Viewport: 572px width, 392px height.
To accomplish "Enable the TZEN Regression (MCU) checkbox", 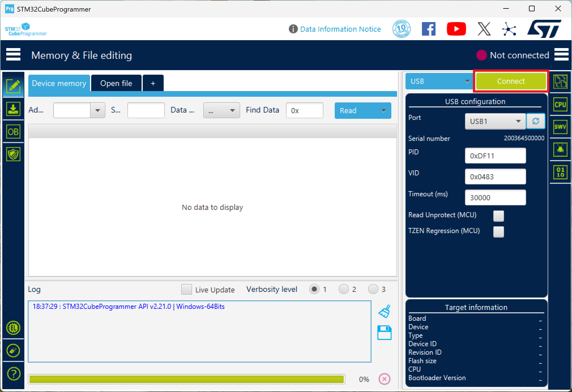I will (x=498, y=232).
